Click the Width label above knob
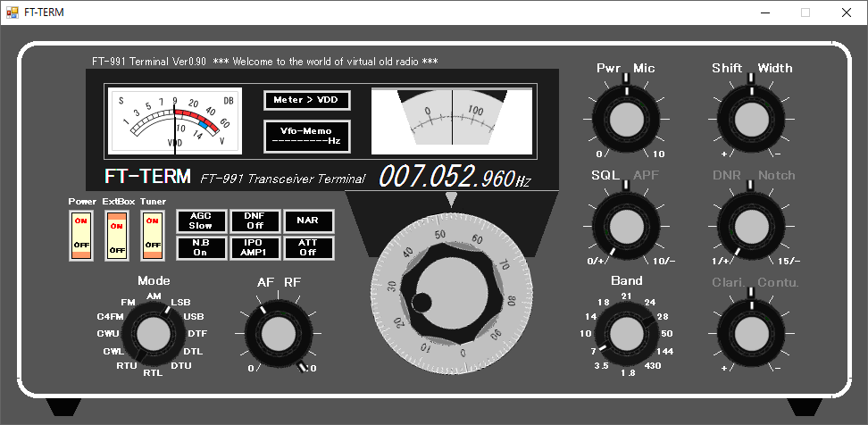The image size is (868, 425). pos(775,68)
